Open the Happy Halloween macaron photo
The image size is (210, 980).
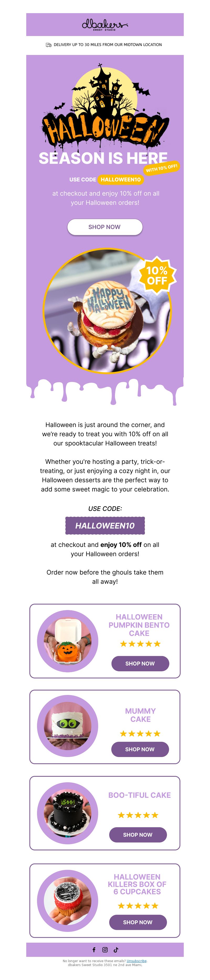[107, 311]
